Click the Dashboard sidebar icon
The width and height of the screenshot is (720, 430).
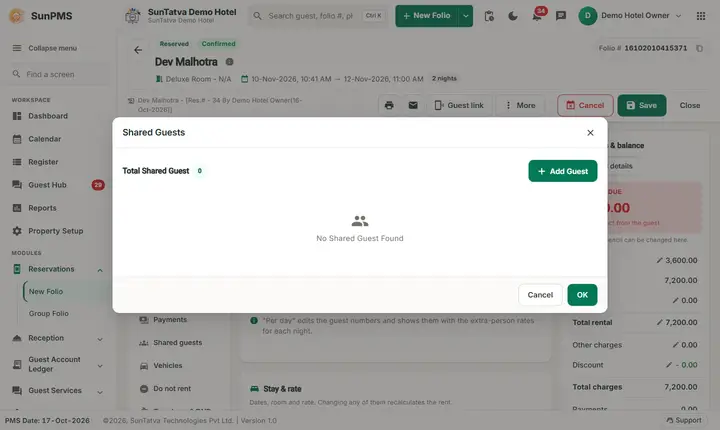click(17, 116)
